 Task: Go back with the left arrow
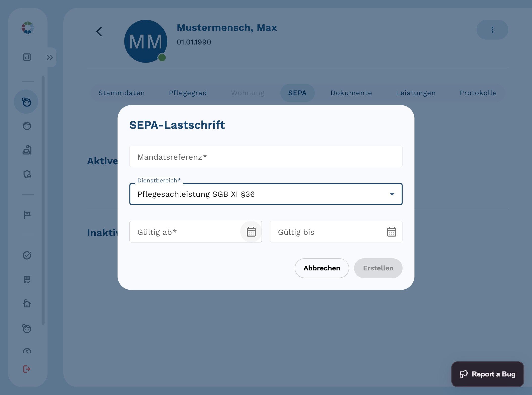point(99,32)
